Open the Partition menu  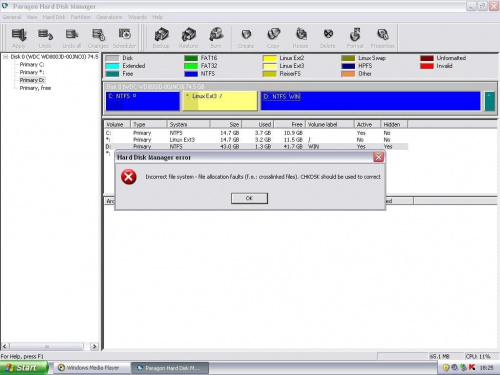click(80, 17)
